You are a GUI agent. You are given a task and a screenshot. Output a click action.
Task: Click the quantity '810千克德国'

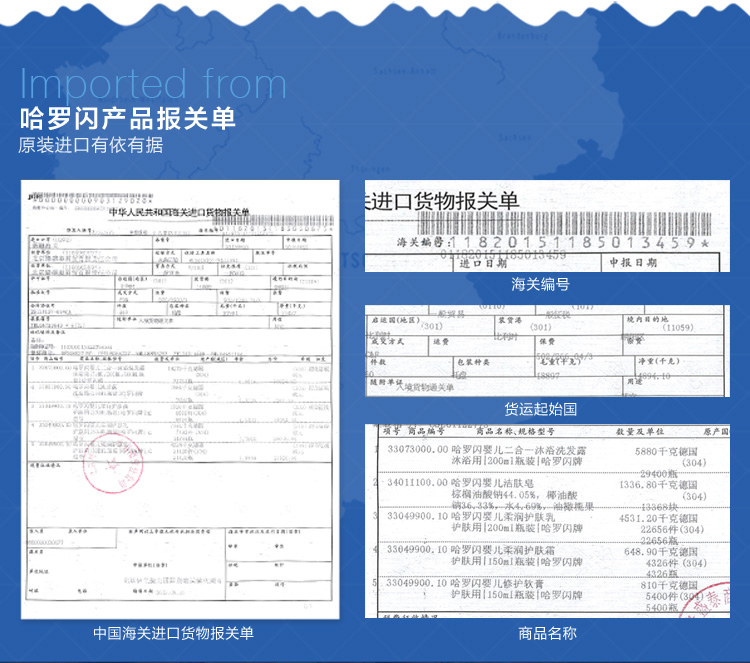(669, 586)
